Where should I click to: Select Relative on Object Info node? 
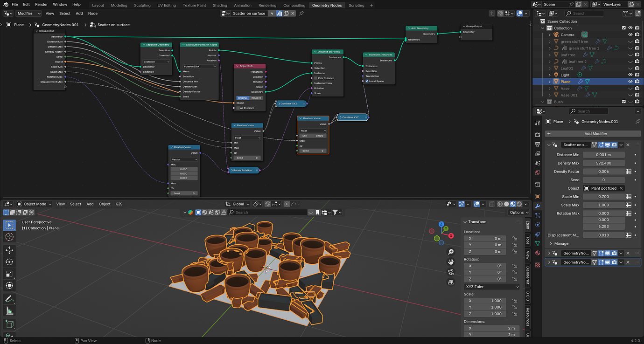(256, 98)
